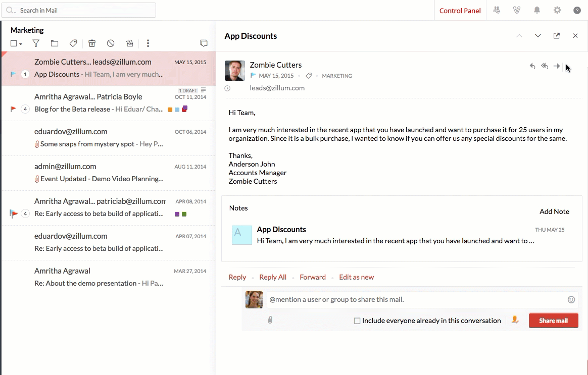The height and width of the screenshot is (375, 588).
Task: Click the Forward link
Action: pyautogui.click(x=312, y=277)
